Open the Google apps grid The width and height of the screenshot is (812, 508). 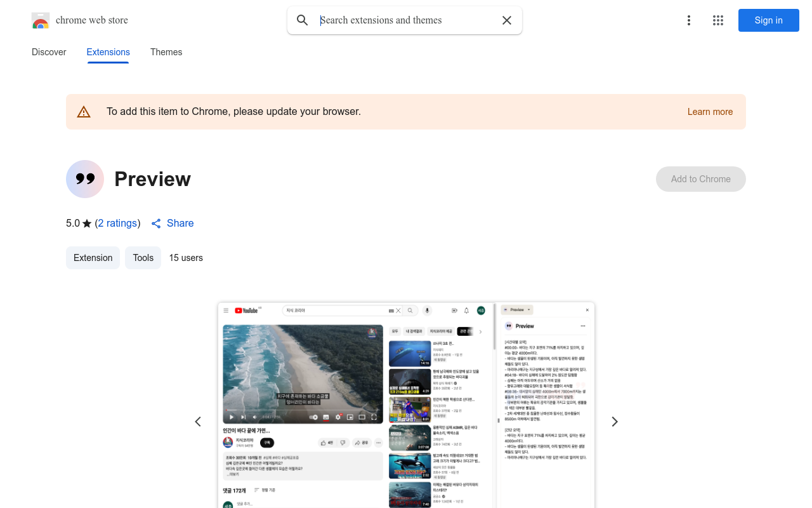pos(718,20)
